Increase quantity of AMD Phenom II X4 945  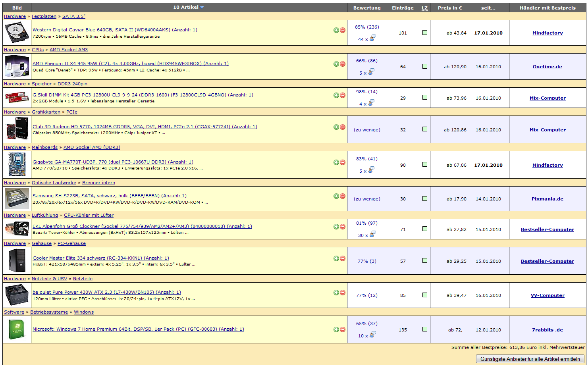pos(336,64)
